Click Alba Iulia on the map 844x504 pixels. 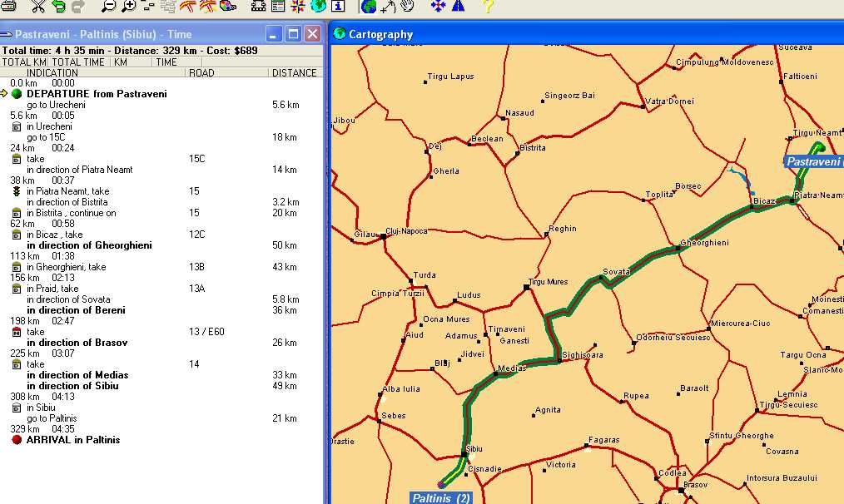pyautogui.click(x=401, y=389)
